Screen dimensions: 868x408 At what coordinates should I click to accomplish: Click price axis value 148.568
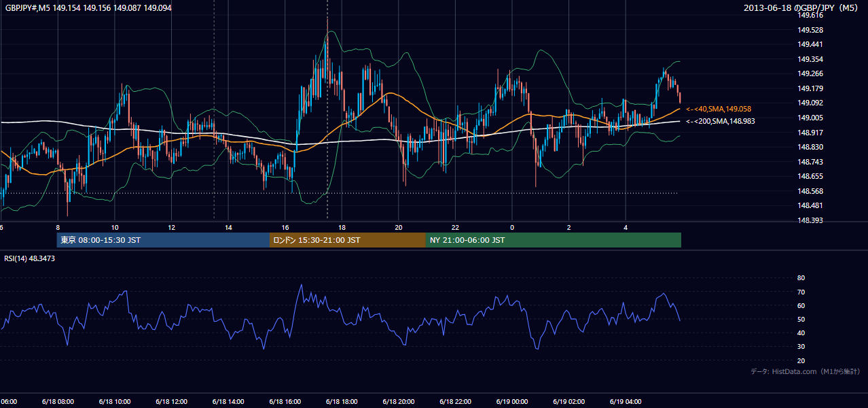(810, 191)
